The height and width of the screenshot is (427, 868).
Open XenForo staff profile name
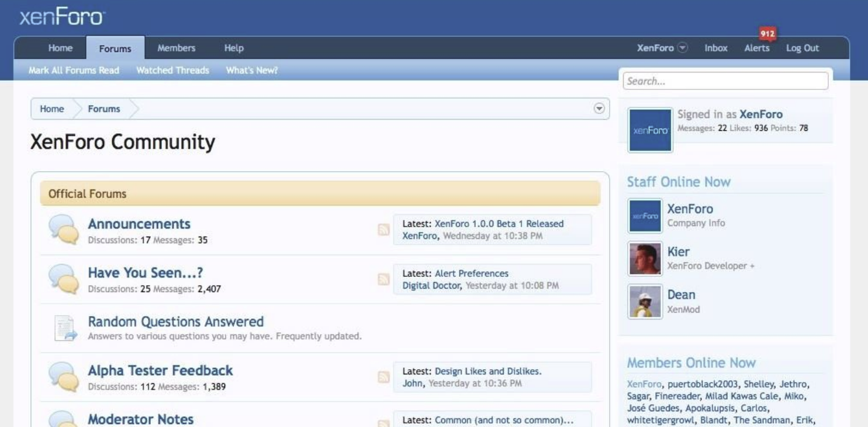coord(690,209)
